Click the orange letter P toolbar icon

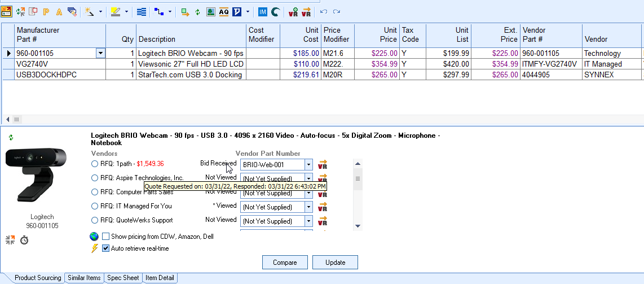coord(46,11)
